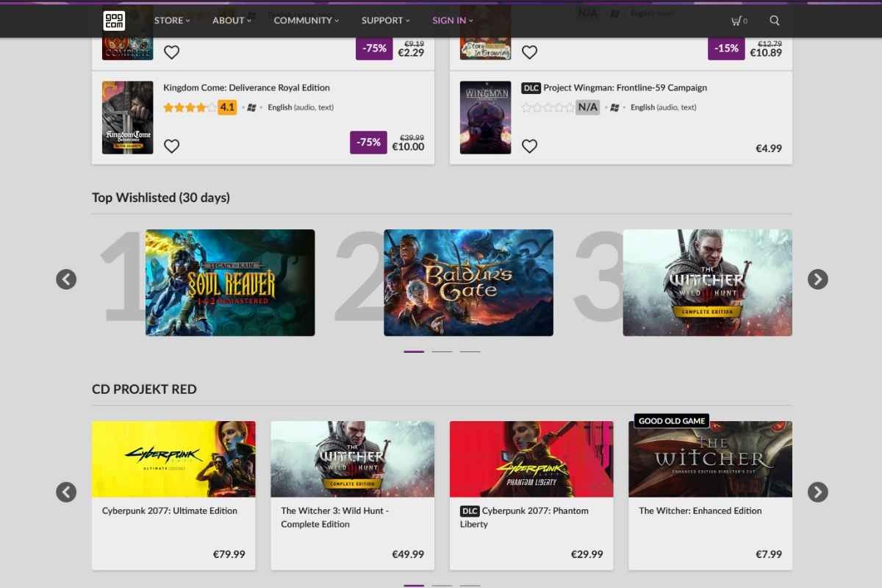Toggle the heart on Project Wingman: Frontline-59
Image resolution: width=882 pixels, height=588 pixels.
(529, 146)
